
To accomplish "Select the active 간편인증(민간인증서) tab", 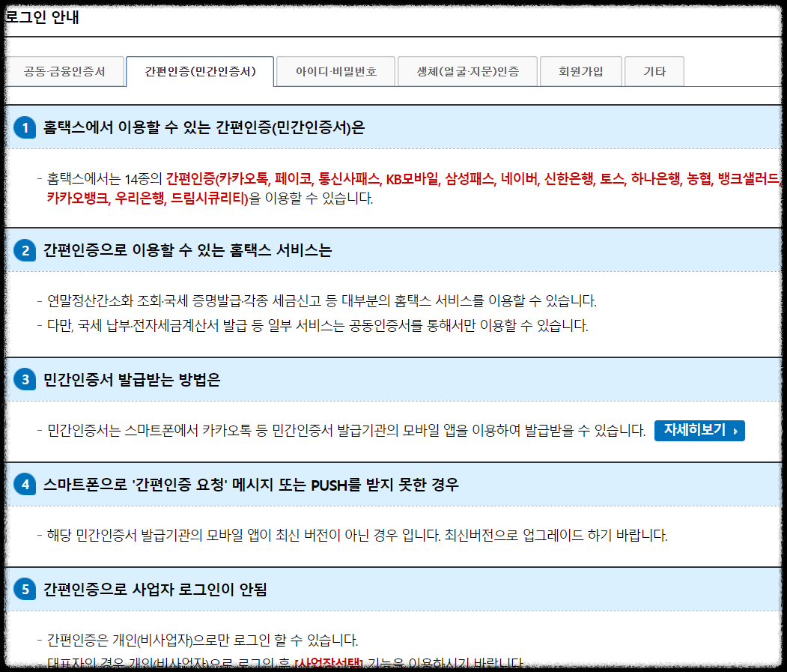I will [202, 71].
